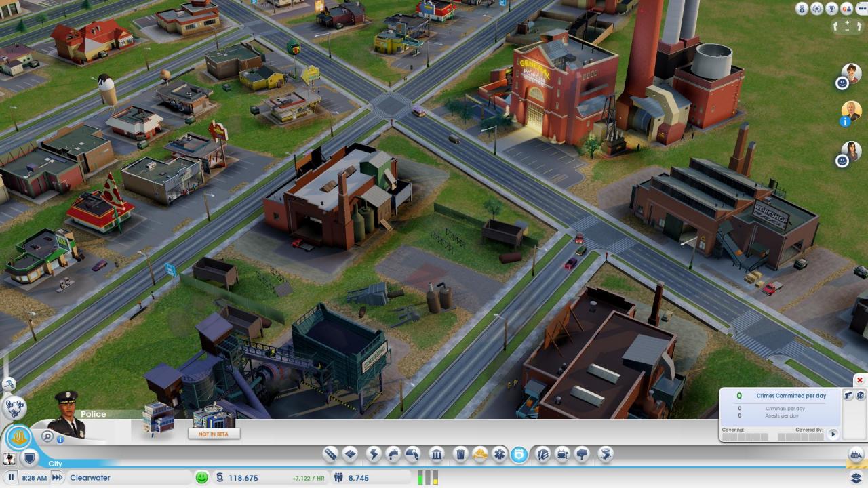Click the road tool icon above region
This screenshot has width=868, height=488.
9,384
